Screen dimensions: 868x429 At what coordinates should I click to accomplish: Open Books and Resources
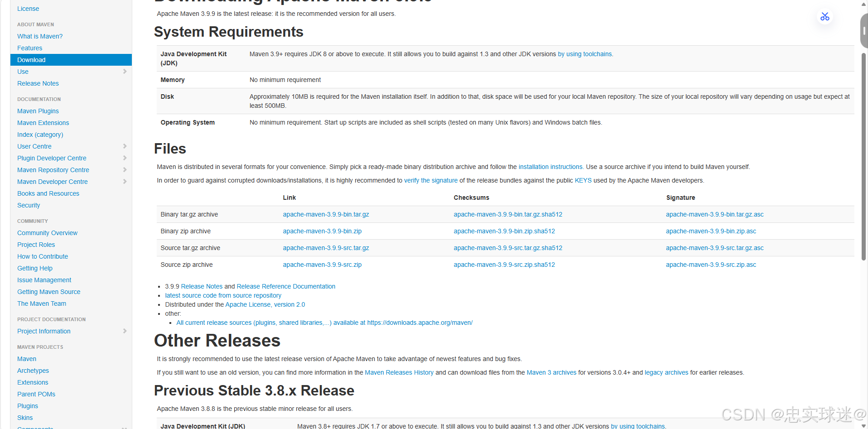[x=48, y=193]
